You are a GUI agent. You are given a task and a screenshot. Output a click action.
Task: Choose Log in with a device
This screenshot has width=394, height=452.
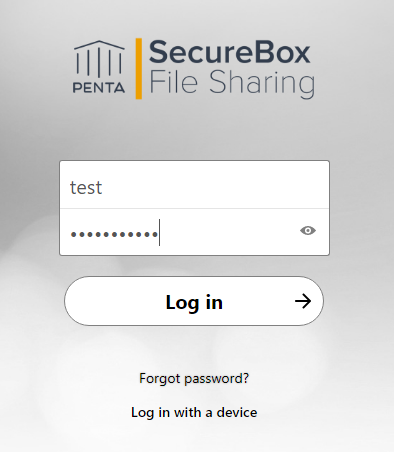pos(194,412)
